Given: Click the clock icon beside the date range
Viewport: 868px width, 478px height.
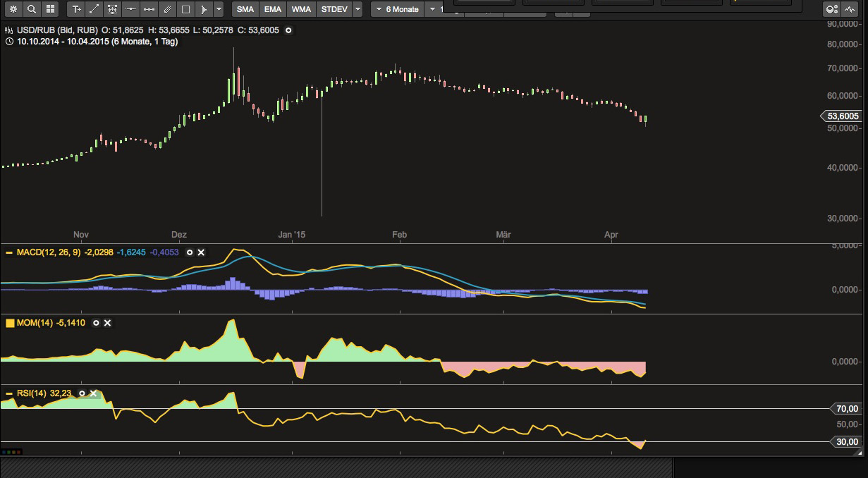Looking at the screenshot, I should (x=8, y=42).
